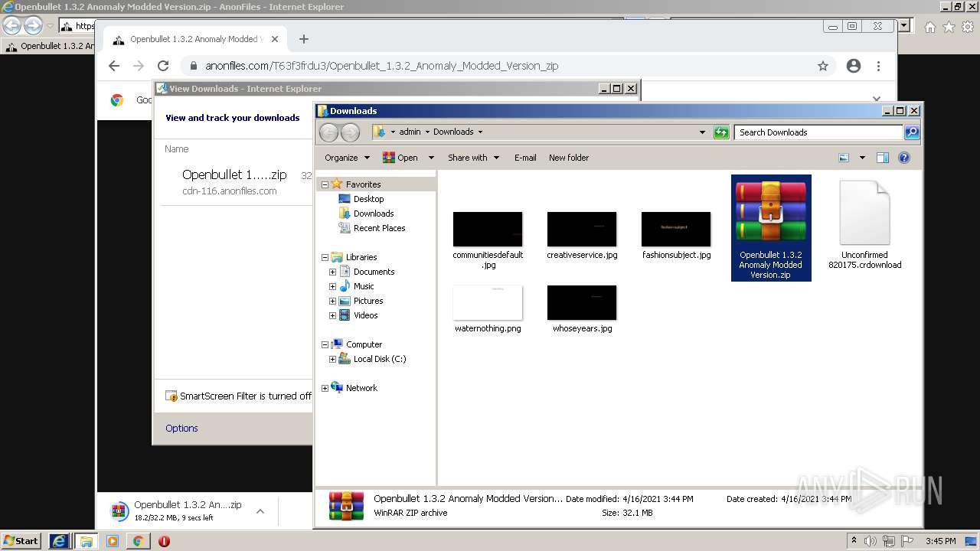The height and width of the screenshot is (551, 980).
Task: Click SmartScreen Filter warning icon
Action: click(171, 396)
